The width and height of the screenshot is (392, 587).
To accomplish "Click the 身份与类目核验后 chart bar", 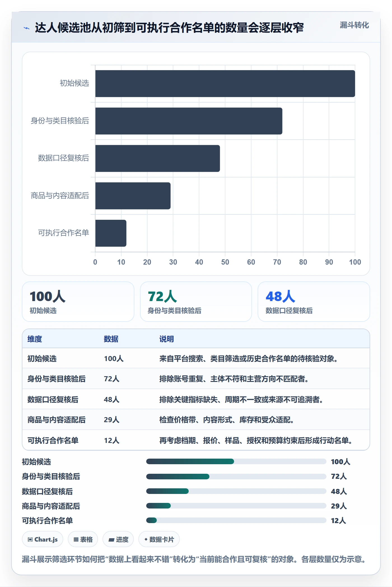I will (189, 121).
